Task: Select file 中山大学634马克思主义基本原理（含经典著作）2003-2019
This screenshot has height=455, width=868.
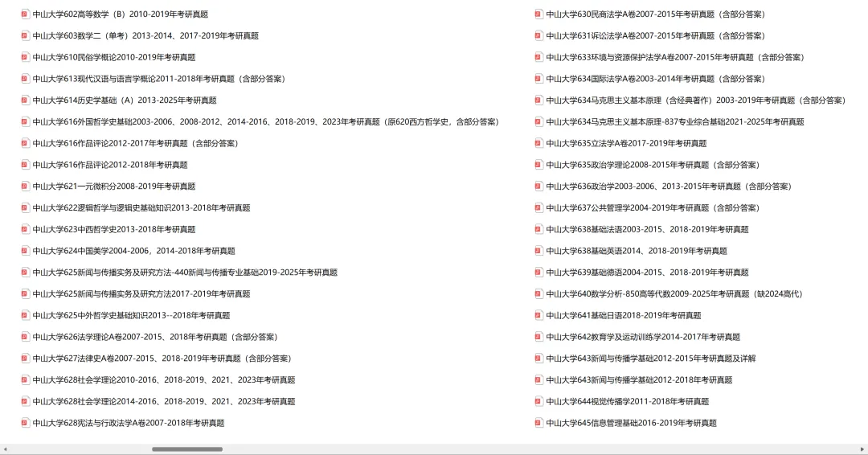Action: (x=696, y=100)
